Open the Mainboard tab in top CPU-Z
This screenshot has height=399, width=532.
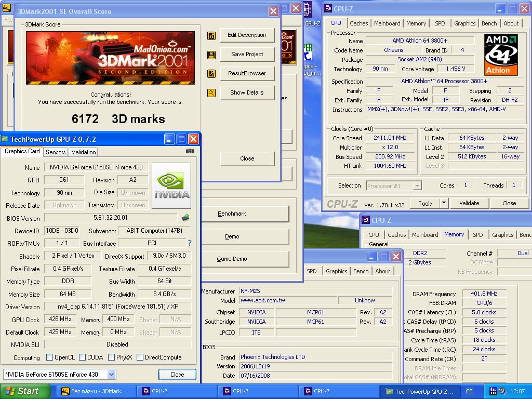click(387, 23)
